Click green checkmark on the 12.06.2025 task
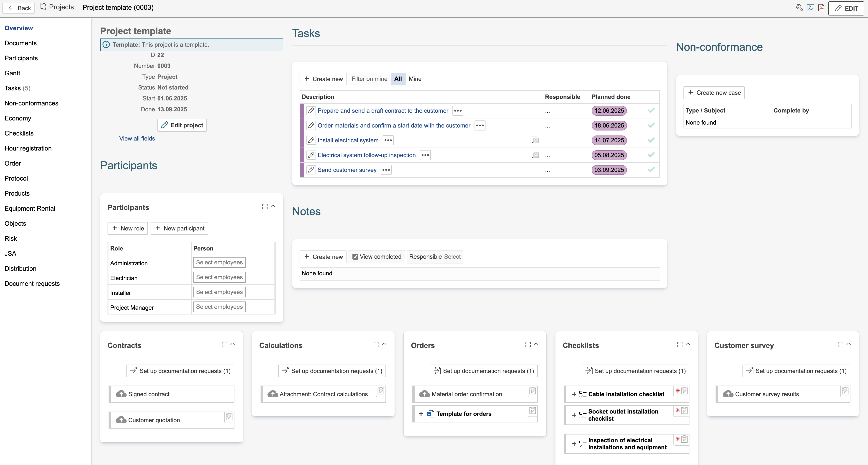 pos(651,110)
